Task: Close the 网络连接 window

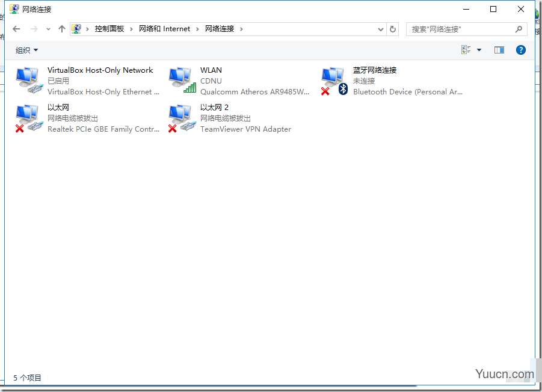Action: 520,9
